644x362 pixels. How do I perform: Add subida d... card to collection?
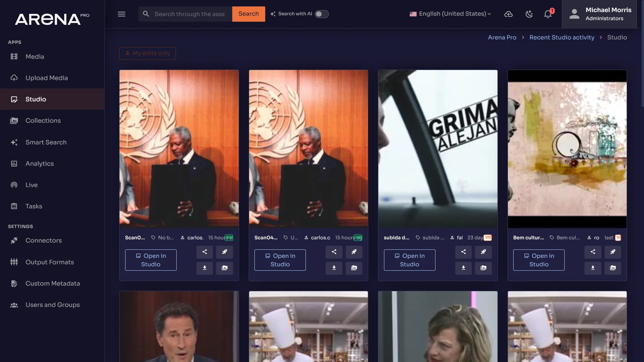pos(483,268)
